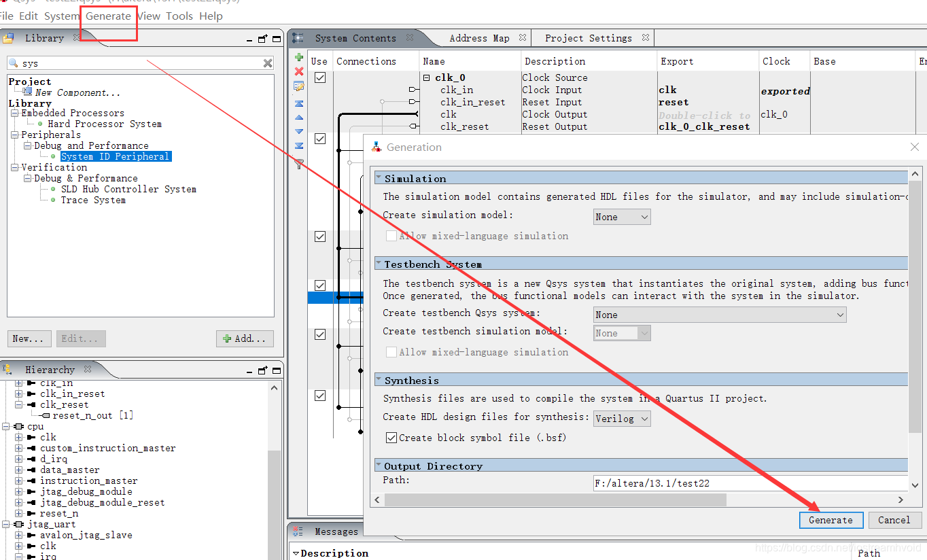
Task: Open Create HDL design files for synthesis dropdown
Action: pos(622,419)
